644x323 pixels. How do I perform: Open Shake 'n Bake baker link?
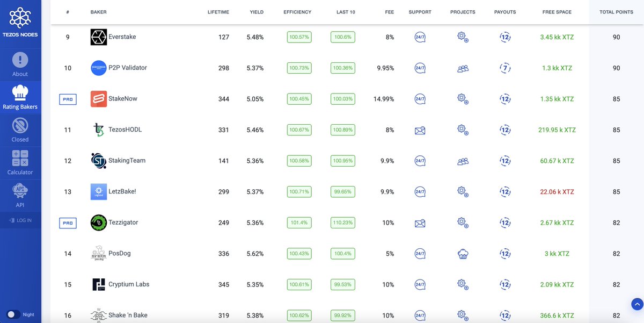(x=128, y=315)
